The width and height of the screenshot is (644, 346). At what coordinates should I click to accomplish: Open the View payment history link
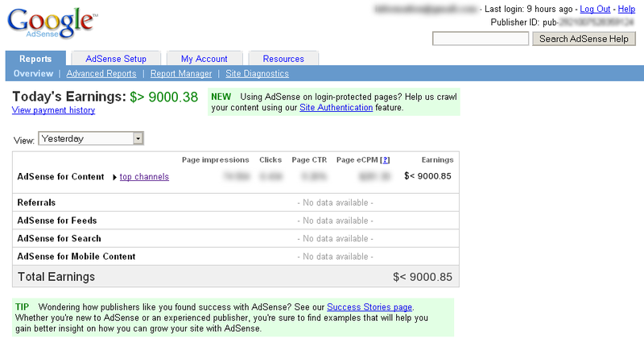click(x=53, y=110)
